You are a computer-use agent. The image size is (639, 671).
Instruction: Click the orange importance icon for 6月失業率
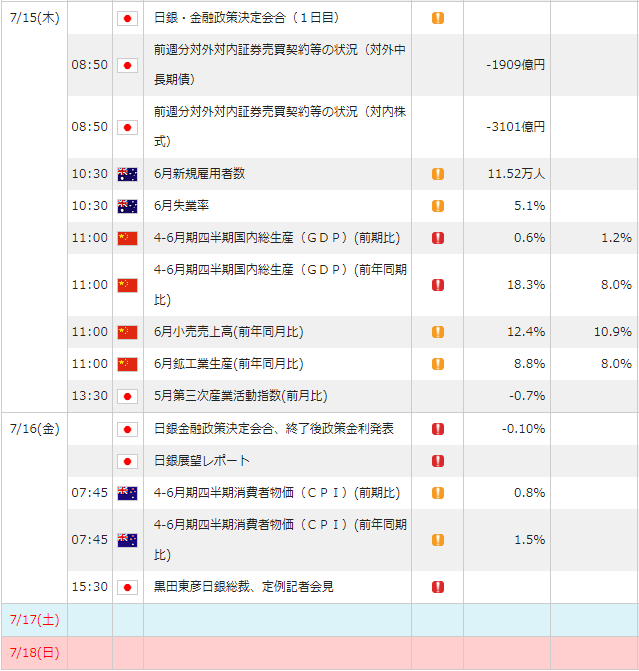click(438, 206)
